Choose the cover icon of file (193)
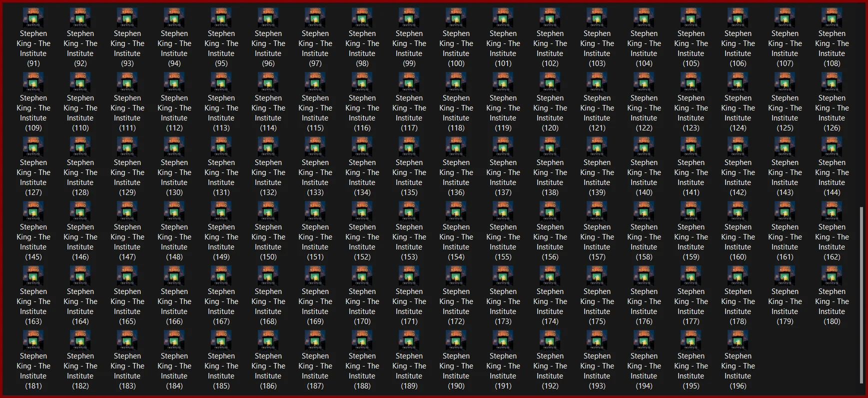The image size is (868, 398). pos(597,340)
